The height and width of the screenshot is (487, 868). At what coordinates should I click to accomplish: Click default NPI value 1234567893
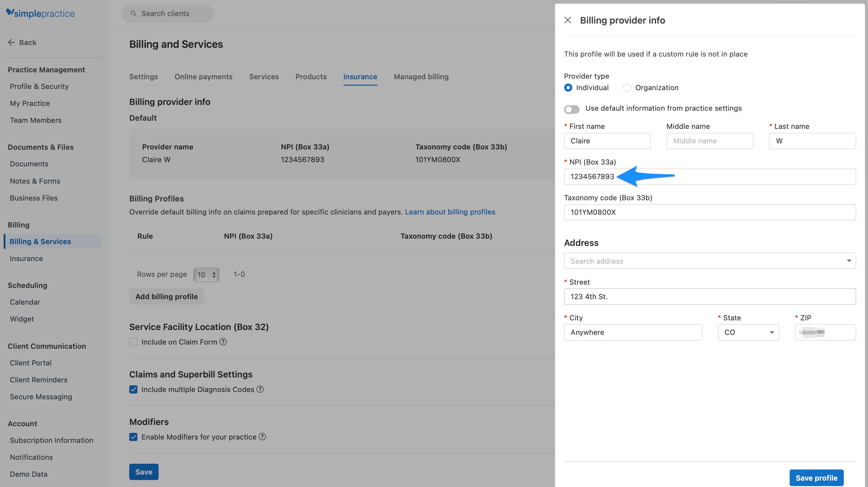click(x=303, y=160)
